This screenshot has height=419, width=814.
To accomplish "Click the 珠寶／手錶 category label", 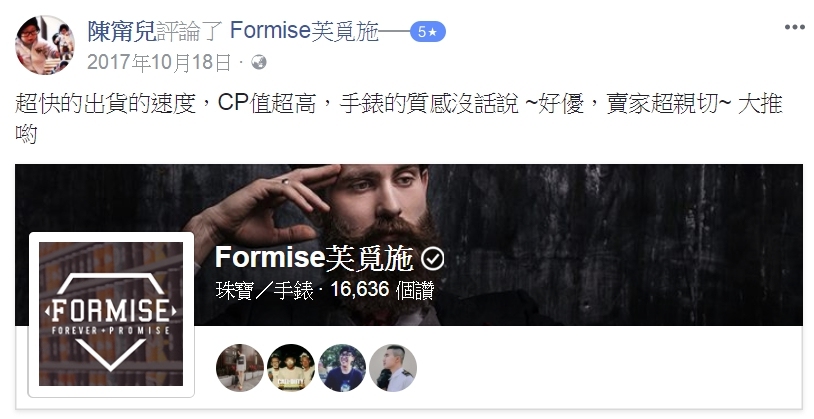I will coord(264,290).
